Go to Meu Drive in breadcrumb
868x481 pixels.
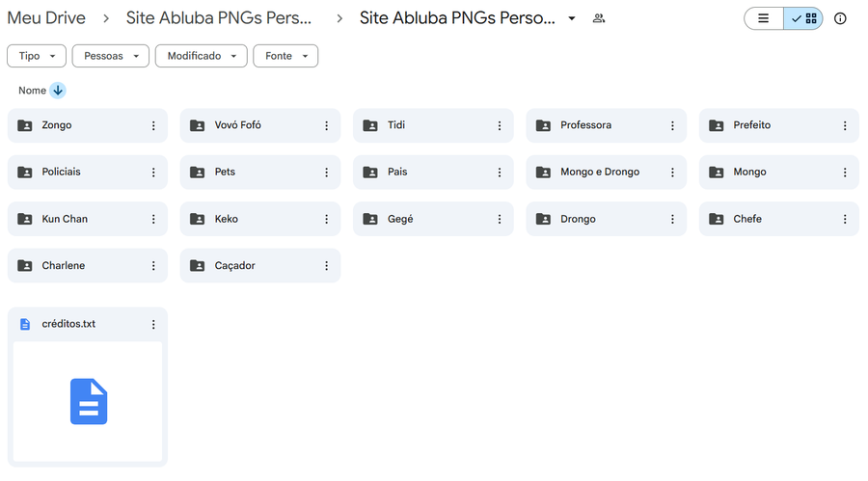pyautogui.click(x=46, y=18)
